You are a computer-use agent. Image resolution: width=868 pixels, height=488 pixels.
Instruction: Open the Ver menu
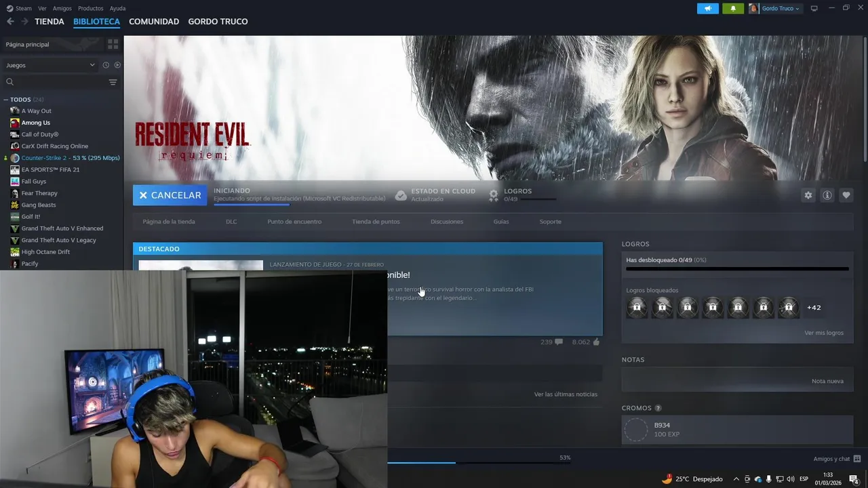click(42, 8)
